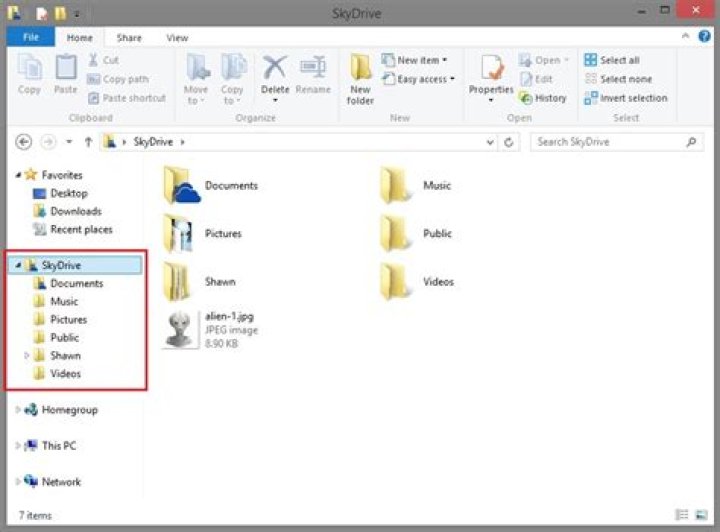720x532 pixels.
Task: Open Help via the blue question icon
Action: 704,36
